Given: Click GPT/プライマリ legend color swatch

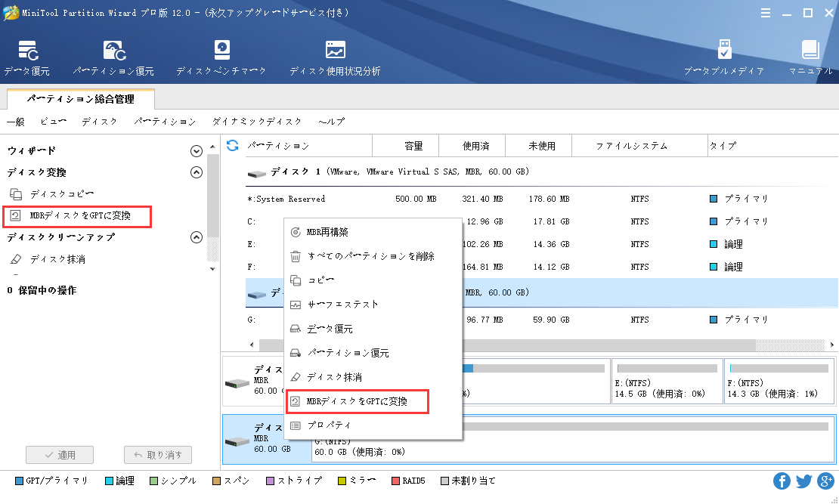Looking at the screenshot, I should (x=19, y=481).
